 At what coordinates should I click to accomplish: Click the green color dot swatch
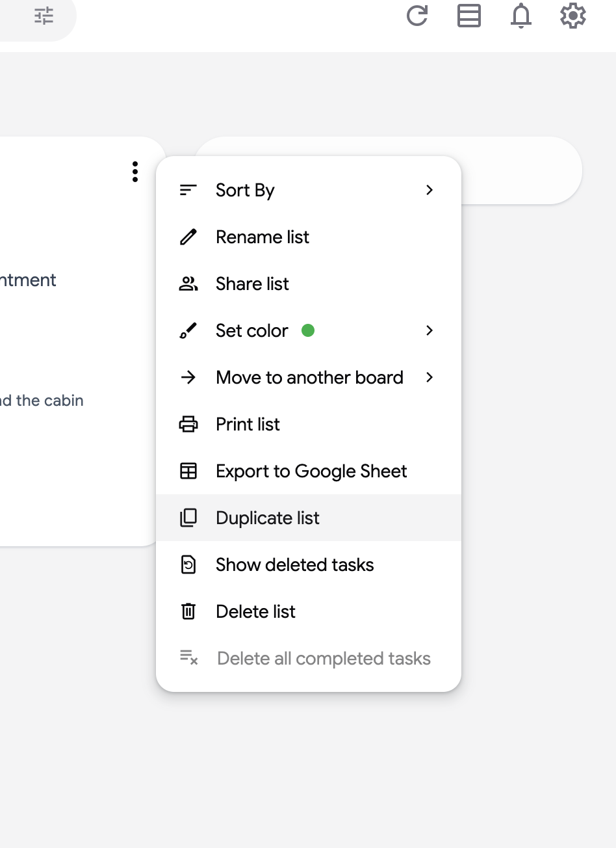[308, 330]
